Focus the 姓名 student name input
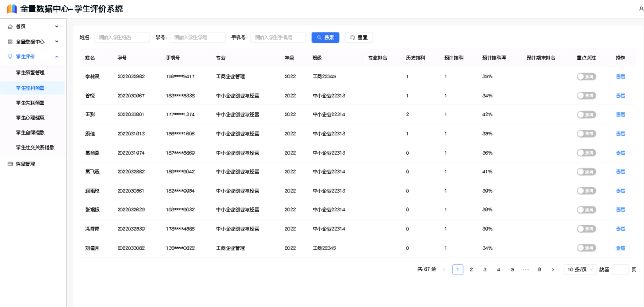Screen dimensions: 644x307 (x=122, y=37)
